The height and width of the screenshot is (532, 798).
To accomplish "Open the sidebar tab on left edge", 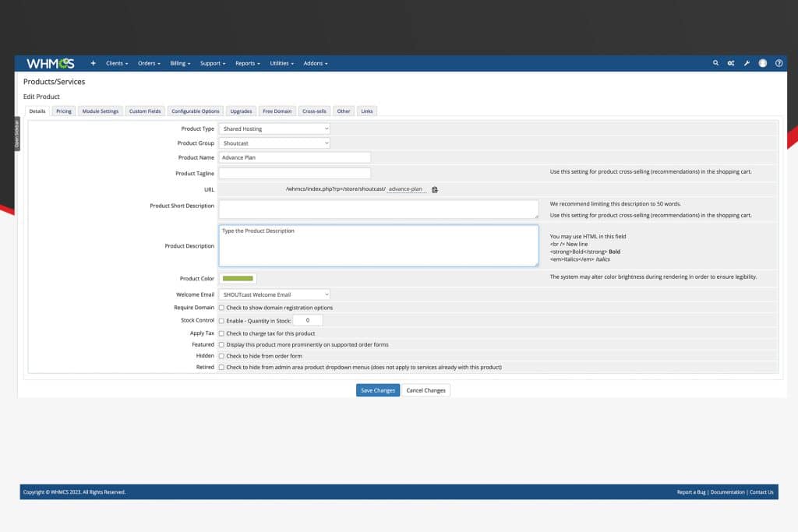I will pos(17,134).
